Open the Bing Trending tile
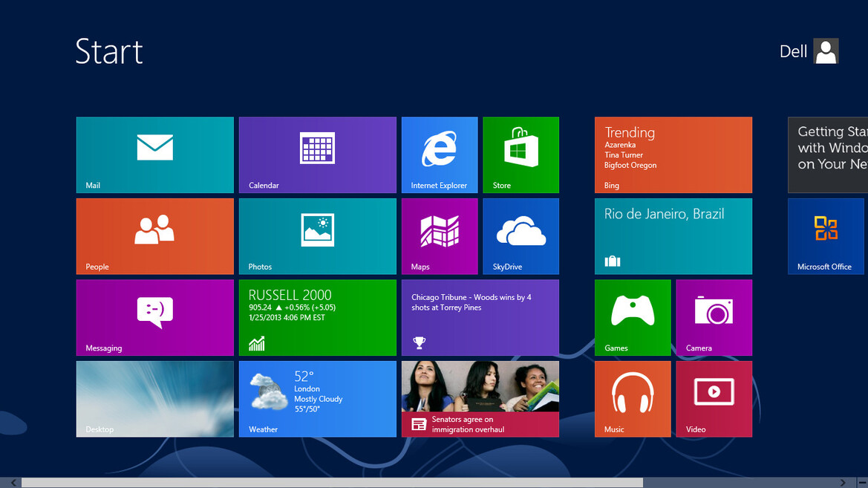This screenshot has height=488, width=868. pos(673,154)
